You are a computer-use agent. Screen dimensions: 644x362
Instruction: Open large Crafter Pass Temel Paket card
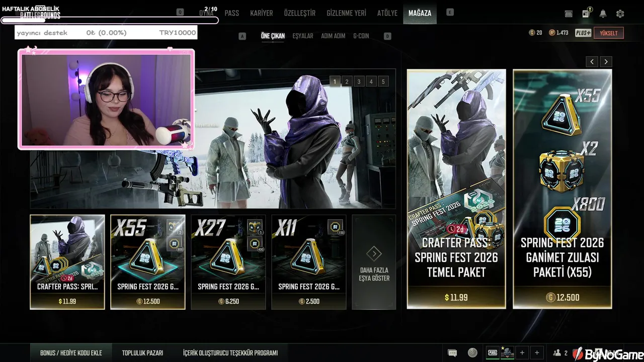pos(456,189)
